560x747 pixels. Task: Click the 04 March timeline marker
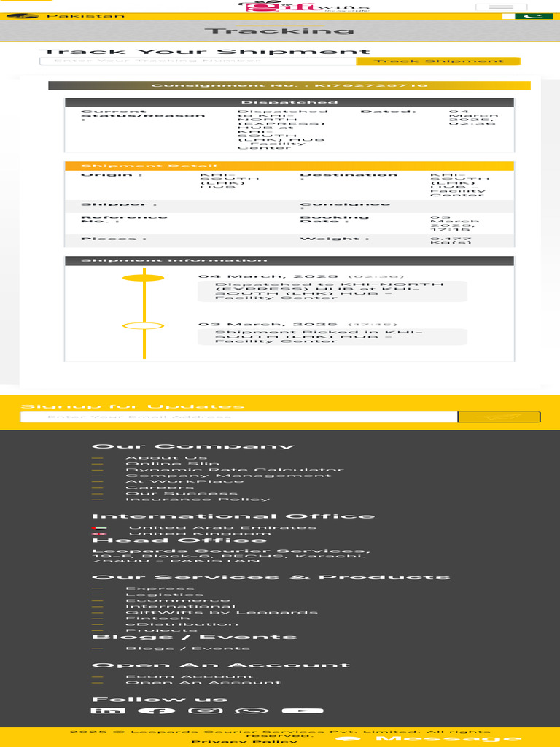click(x=144, y=278)
